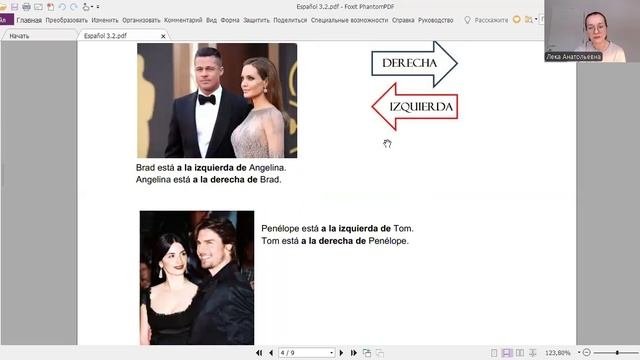640x360 pixels.
Task: Click text 'Angelina está a la derecha de Brad.'
Action: point(209,180)
